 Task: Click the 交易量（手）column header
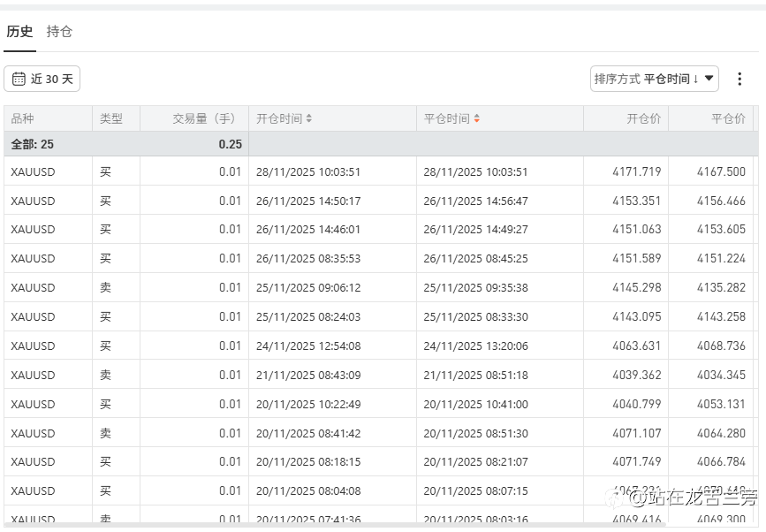(x=203, y=118)
